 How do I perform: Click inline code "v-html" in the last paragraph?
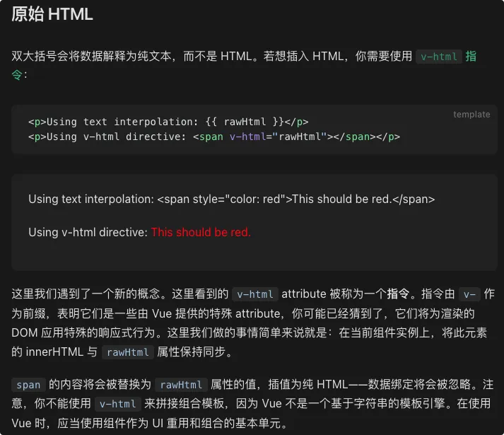point(117,405)
